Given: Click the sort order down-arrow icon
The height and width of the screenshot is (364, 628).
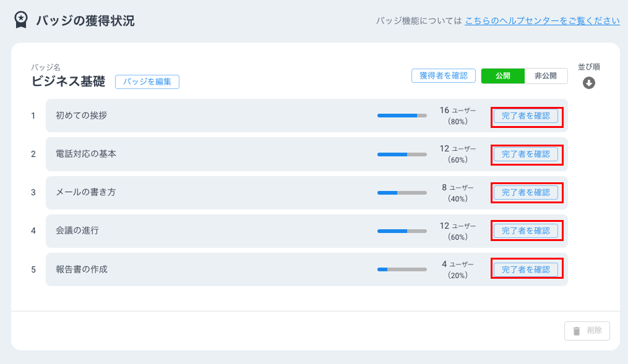Looking at the screenshot, I should pyautogui.click(x=589, y=83).
